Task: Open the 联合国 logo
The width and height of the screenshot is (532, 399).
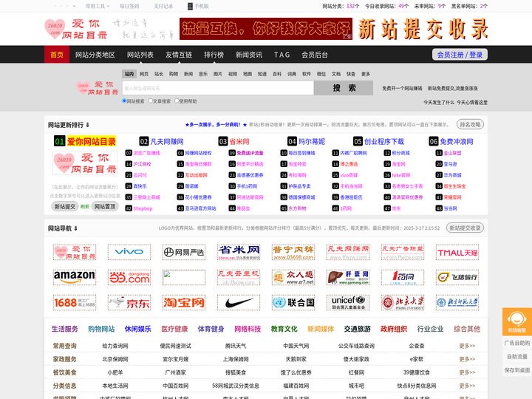Action: (293, 302)
